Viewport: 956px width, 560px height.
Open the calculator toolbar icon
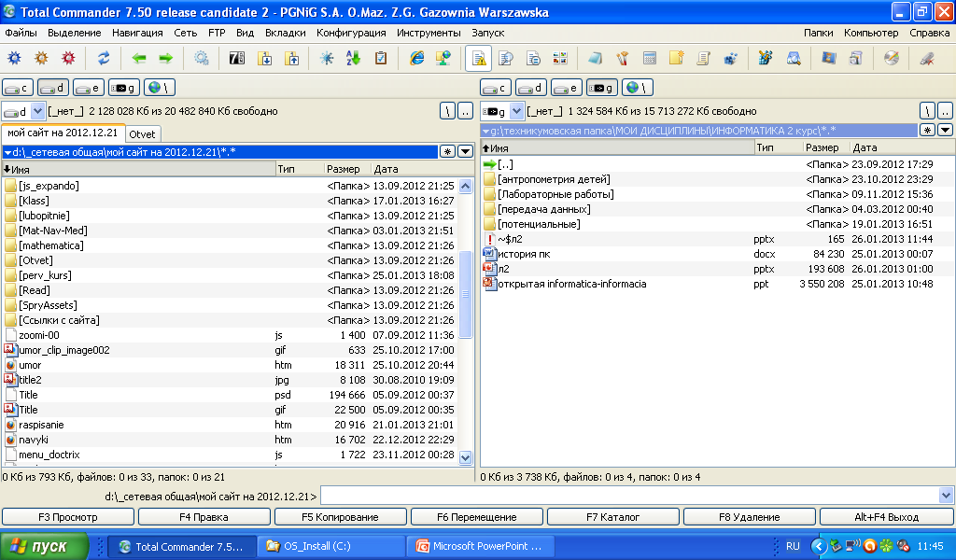coord(650,59)
